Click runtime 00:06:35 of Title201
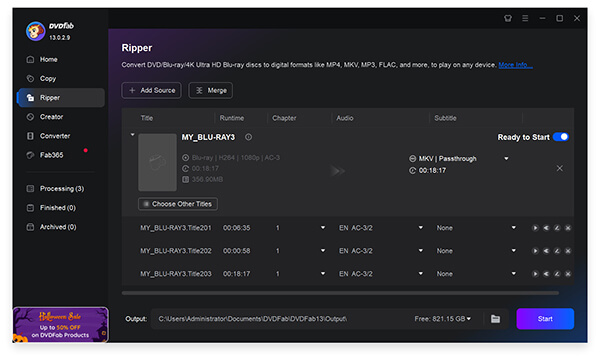This screenshot has height=360, width=600. 236,228
